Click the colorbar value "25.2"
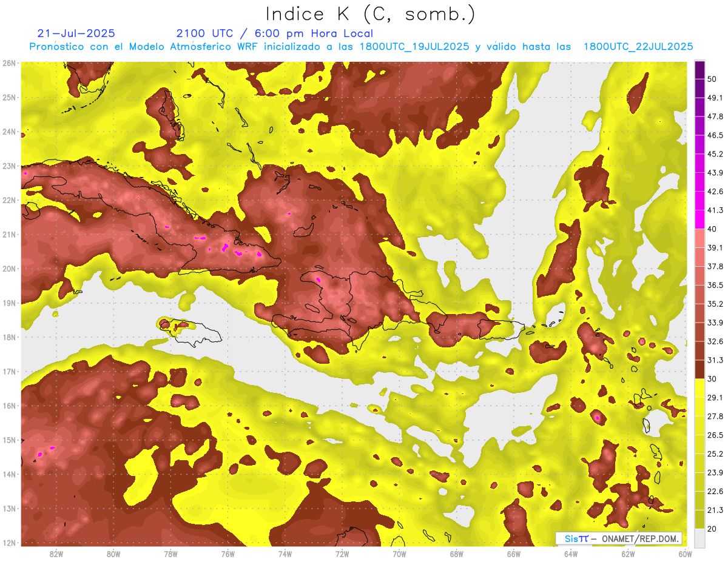This screenshot has width=728, height=562. [x=715, y=454]
